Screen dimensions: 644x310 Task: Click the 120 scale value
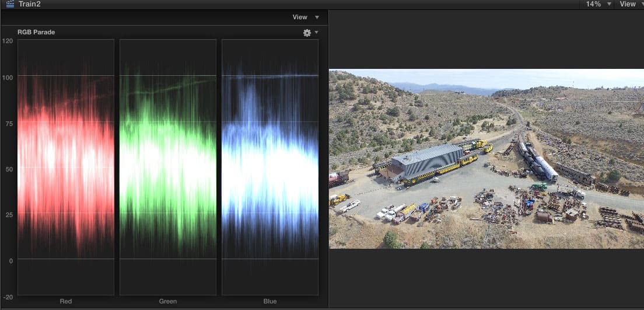[8, 41]
